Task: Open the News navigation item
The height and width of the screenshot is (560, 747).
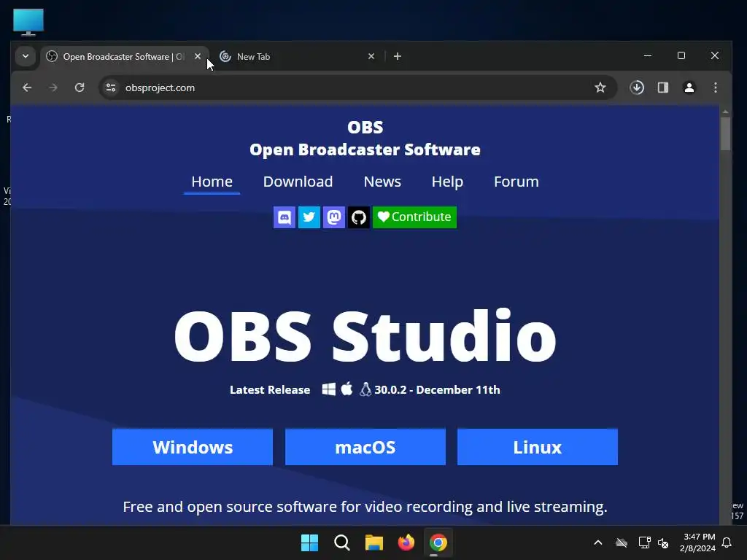Action: coord(382,182)
